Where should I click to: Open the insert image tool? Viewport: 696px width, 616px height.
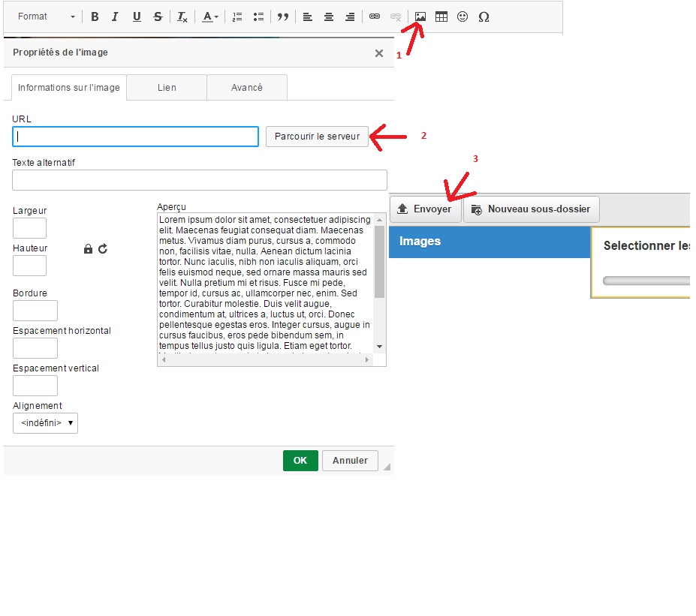click(x=420, y=17)
